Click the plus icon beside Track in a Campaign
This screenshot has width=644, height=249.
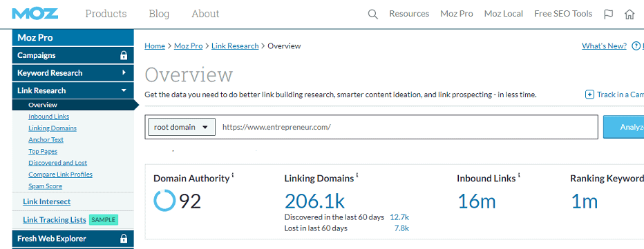click(x=589, y=94)
